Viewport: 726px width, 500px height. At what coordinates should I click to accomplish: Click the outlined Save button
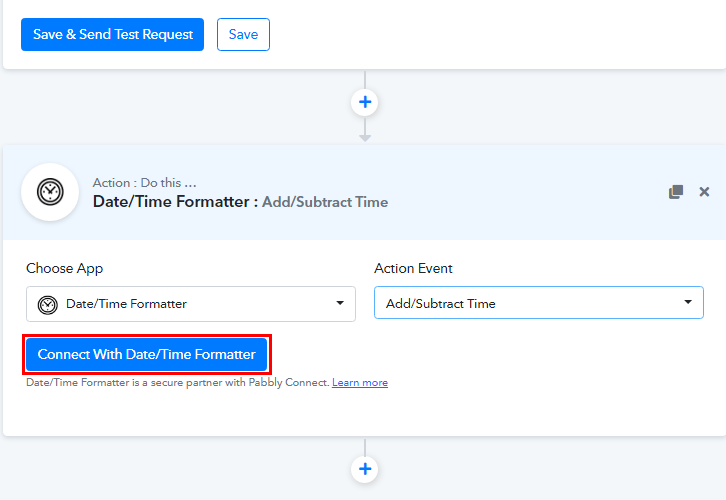(243, 34)
